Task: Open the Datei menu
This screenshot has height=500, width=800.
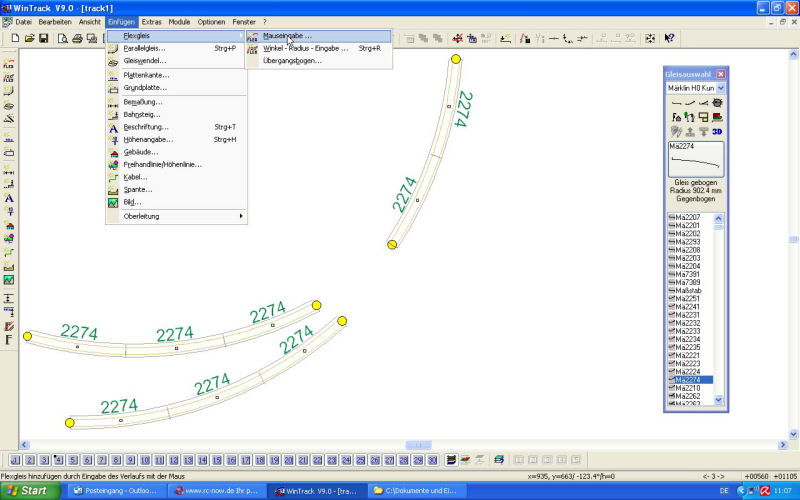Action: click(23, 22)
